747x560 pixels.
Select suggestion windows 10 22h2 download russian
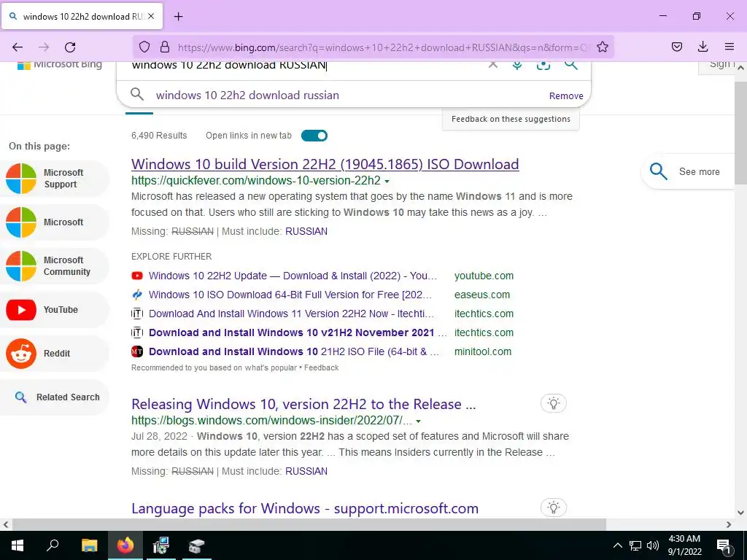pyautogui.click(x=247, y=96)
